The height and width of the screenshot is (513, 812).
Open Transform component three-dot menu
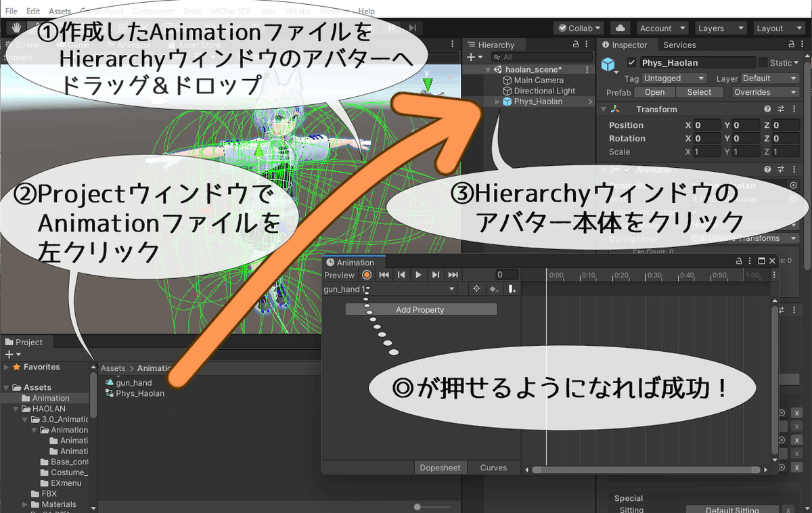pyautogui.click(x=794, y=109)
